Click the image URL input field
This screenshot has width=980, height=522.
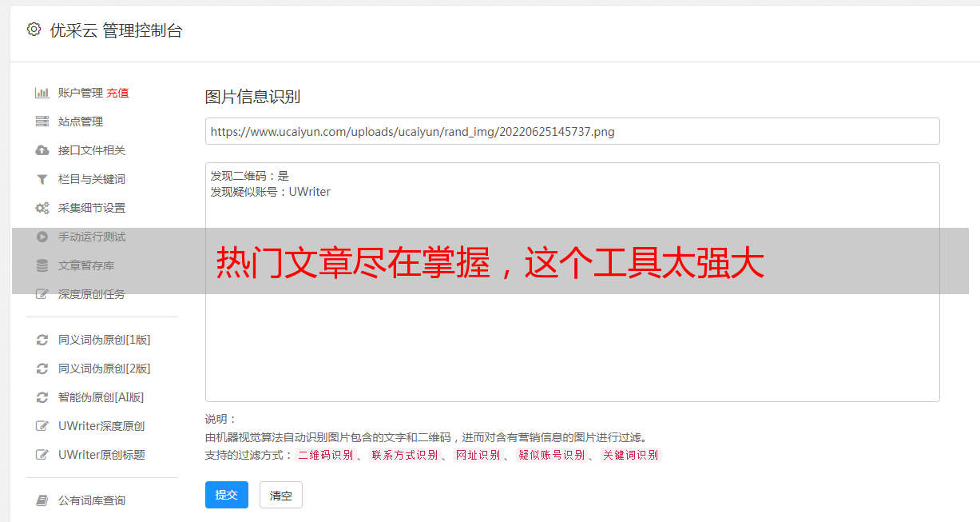(572, 131)
